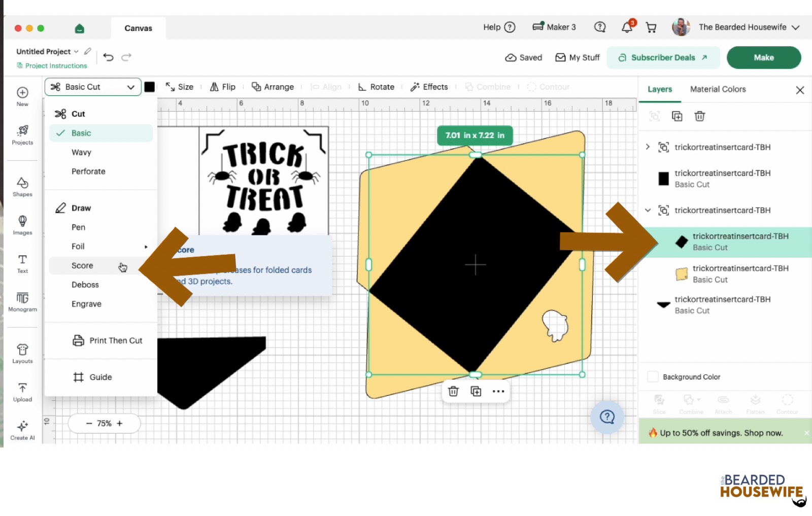Screen dimensions: 812x516
Task: Open the Effects toolbar dropdown
Action: (429, 87)
